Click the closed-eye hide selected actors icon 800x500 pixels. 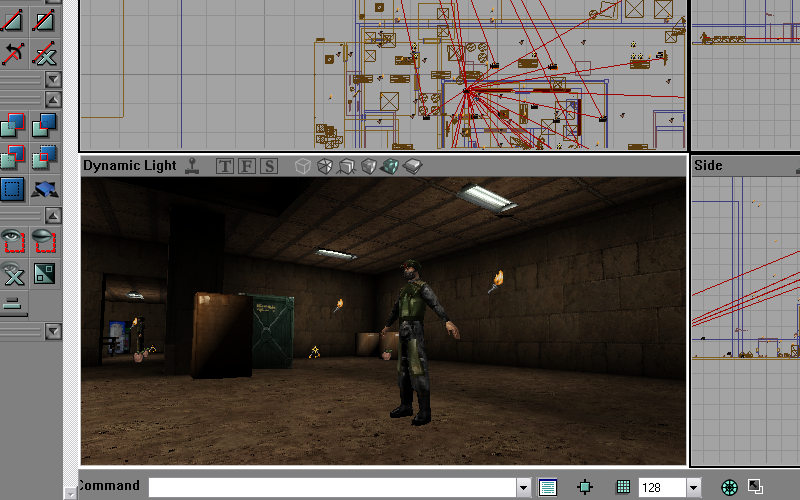[x=45, y=241]
